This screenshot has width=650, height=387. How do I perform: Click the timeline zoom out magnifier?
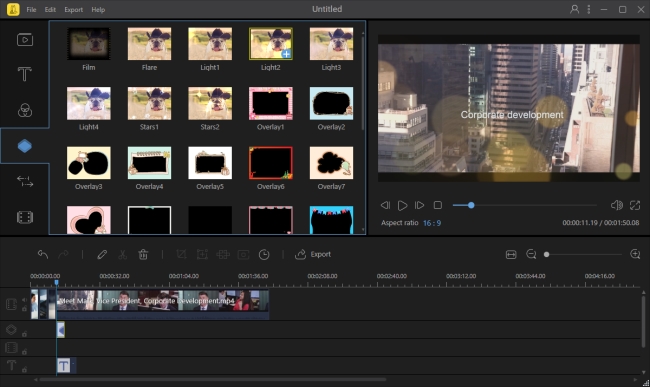point(531,254)
